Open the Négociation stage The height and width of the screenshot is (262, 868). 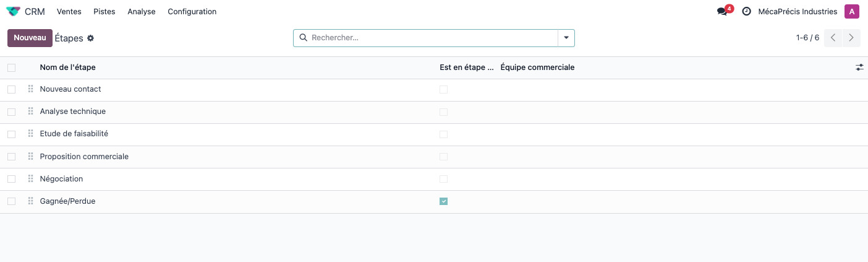[61, 179]
